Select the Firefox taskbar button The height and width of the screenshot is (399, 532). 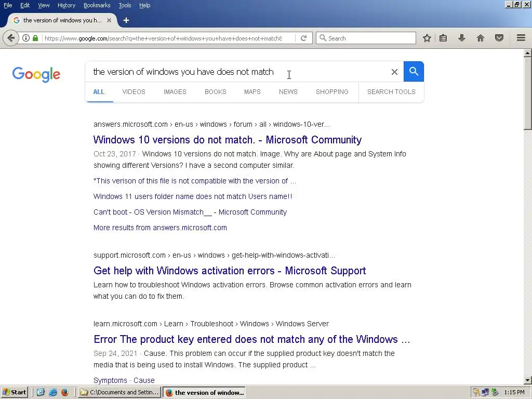pyautogui.click(x=204, y=393)
